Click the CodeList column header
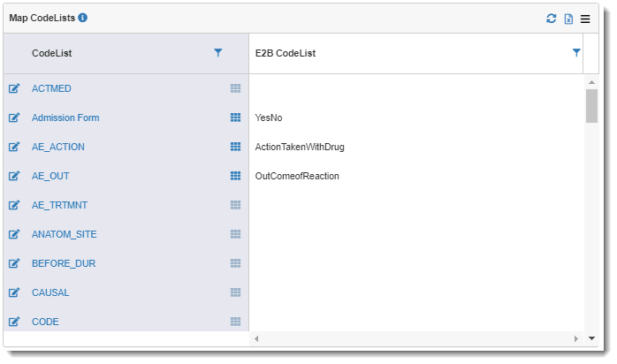 coord(52,53)
